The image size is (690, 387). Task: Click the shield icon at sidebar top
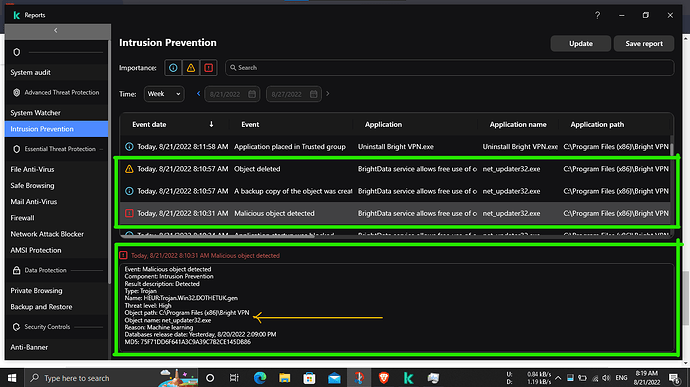click(x=17, y=52)
